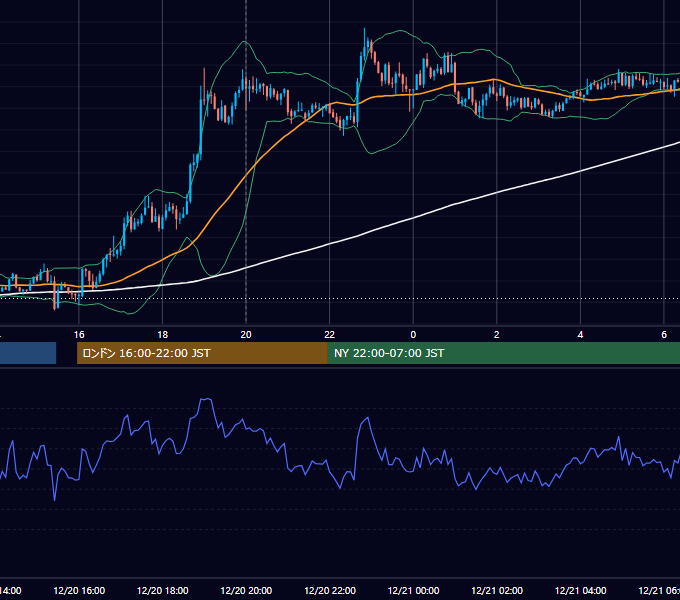Click the "0" midnight label on the price chart axis

point(413,335)
